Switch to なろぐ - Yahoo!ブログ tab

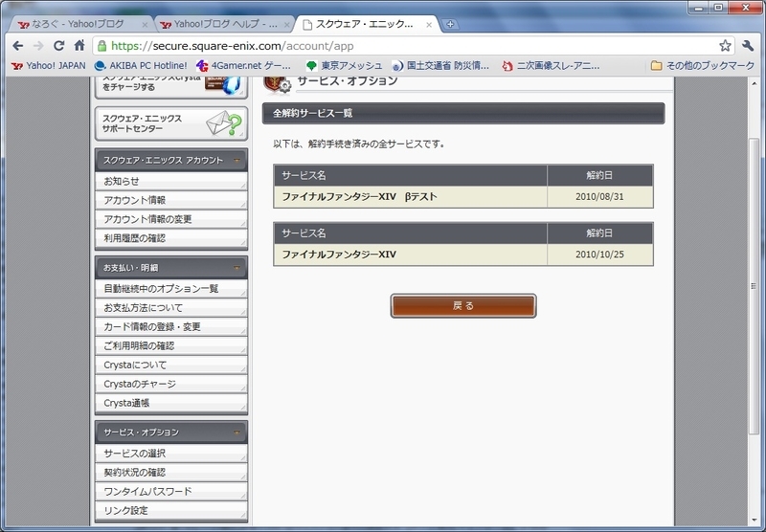point(79,24)
